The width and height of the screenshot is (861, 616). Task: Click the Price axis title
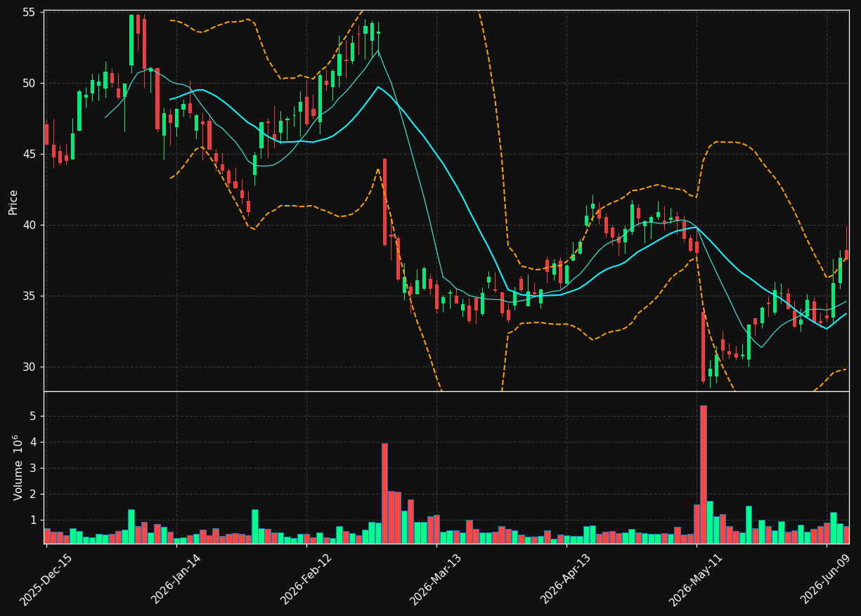13,201
